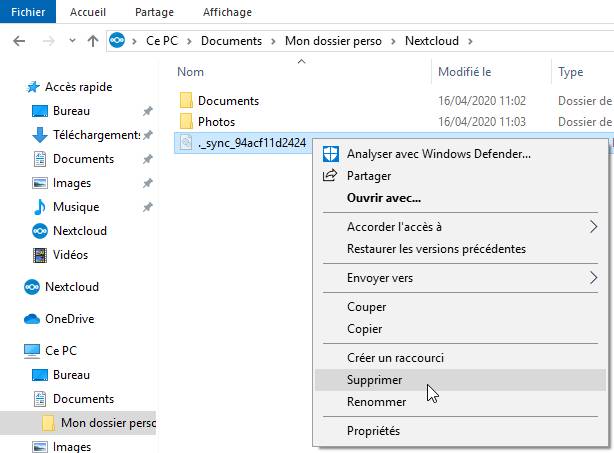Screen dimensions: 614x453
Task: Switch to the Affichage tab
Action: coord(227,12)
